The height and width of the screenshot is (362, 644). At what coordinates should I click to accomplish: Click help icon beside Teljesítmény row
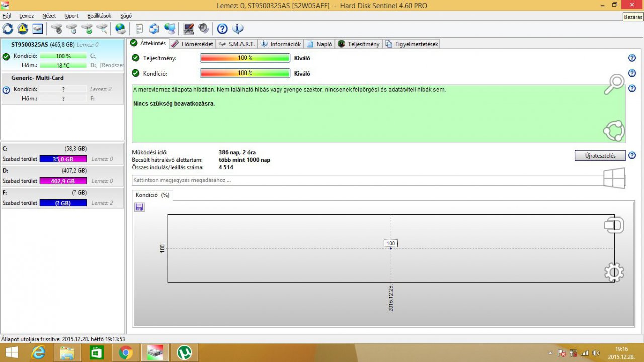coord(632,58)
